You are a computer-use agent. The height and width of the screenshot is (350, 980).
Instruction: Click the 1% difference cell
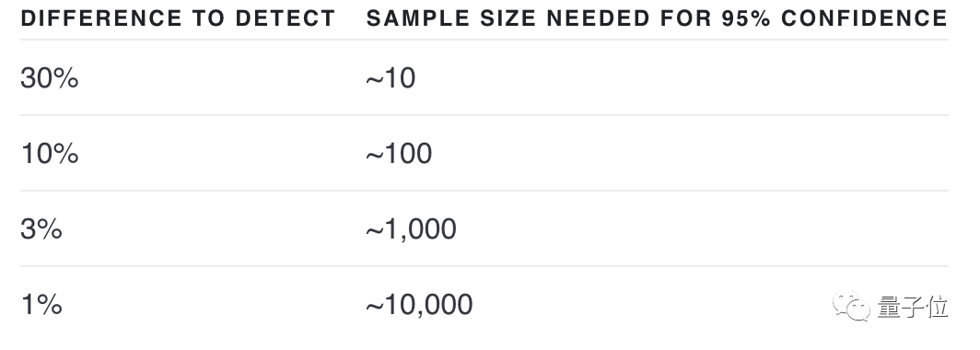41,305
